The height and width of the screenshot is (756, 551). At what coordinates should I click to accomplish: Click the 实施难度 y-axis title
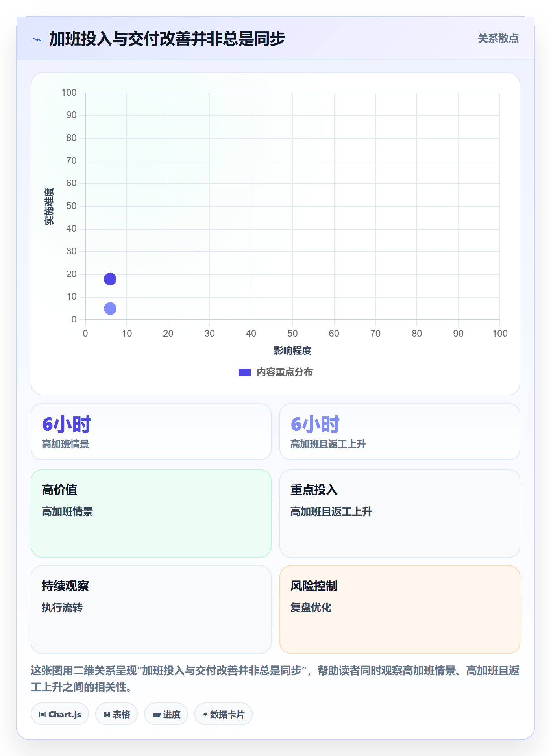point(49,206)
